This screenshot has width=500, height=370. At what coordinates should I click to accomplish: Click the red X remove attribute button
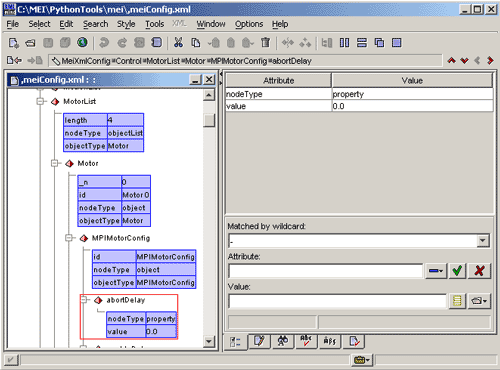click(479, 271)
